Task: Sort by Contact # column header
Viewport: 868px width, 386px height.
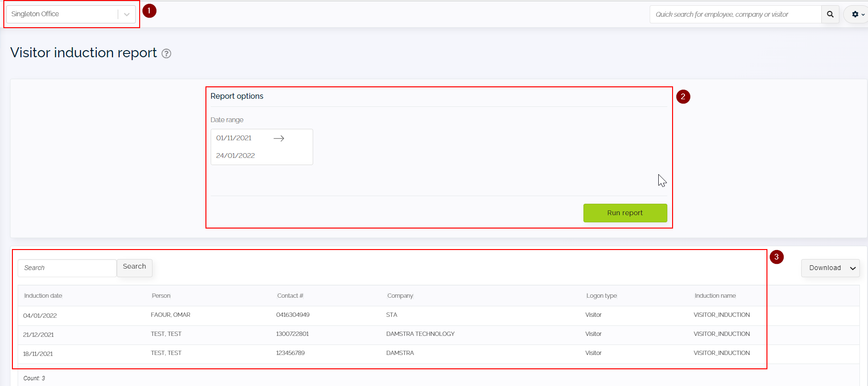Action: [x=290, y=296]
